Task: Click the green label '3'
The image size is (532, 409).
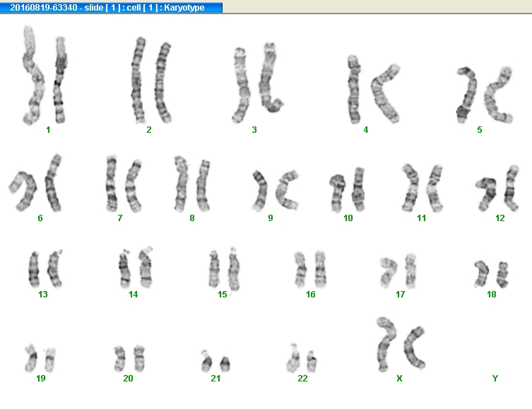Action: tap(254, 130)
